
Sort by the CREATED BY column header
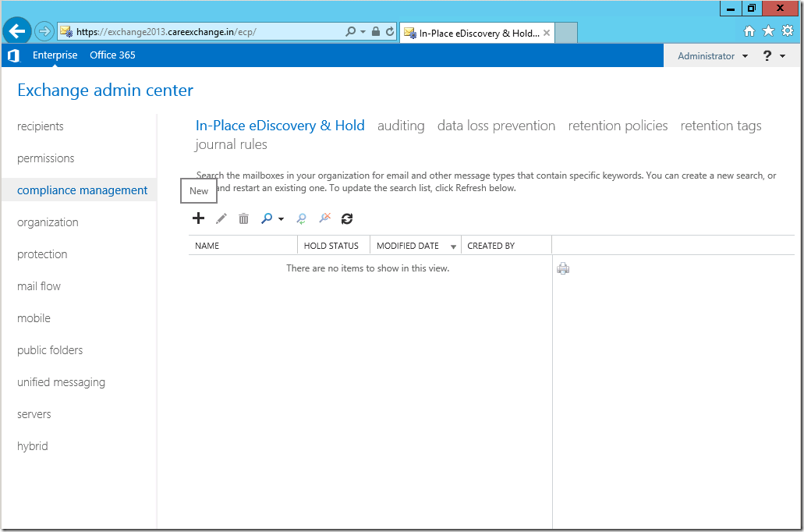(507, 246)
